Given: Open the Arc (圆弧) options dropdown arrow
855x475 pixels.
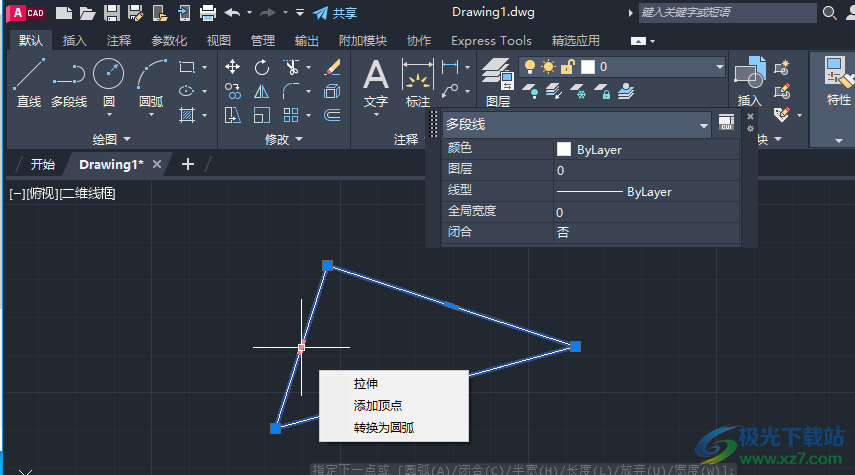Looking at the screenshot, I should [x=151, y=115].
